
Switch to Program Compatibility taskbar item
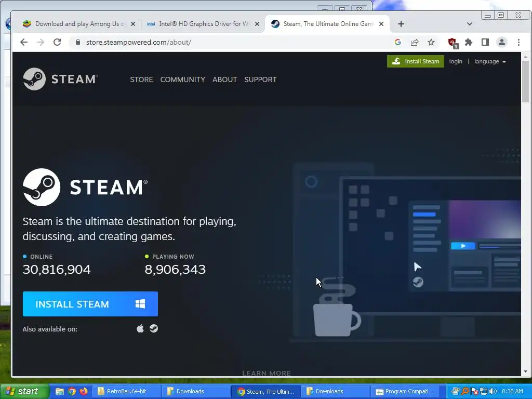point(405,391)
